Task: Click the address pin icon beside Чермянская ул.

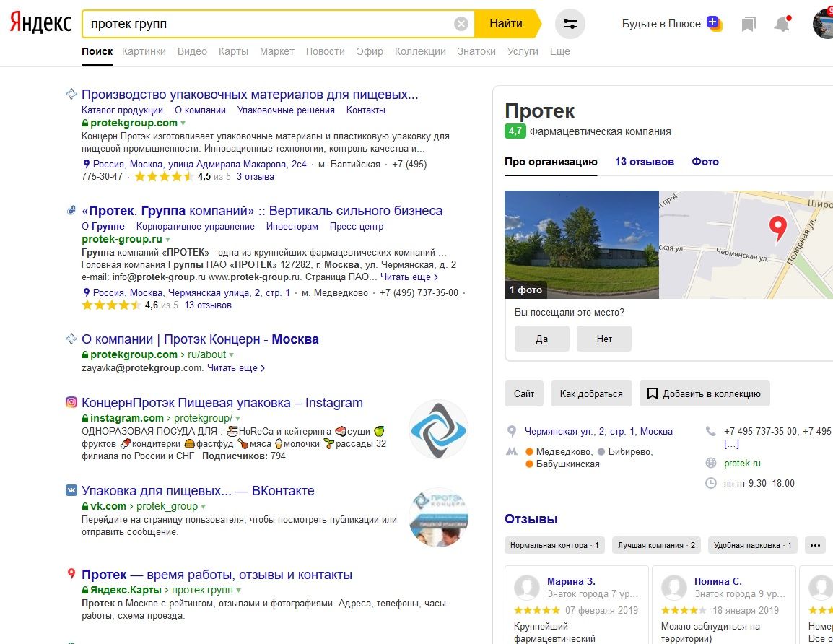Action: click(512, 432)
